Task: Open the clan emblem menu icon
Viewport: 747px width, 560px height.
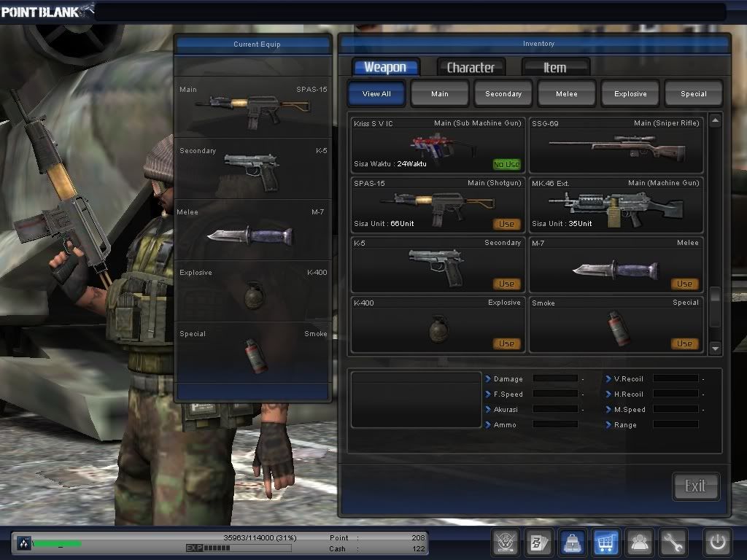Action: pos(506,542)
